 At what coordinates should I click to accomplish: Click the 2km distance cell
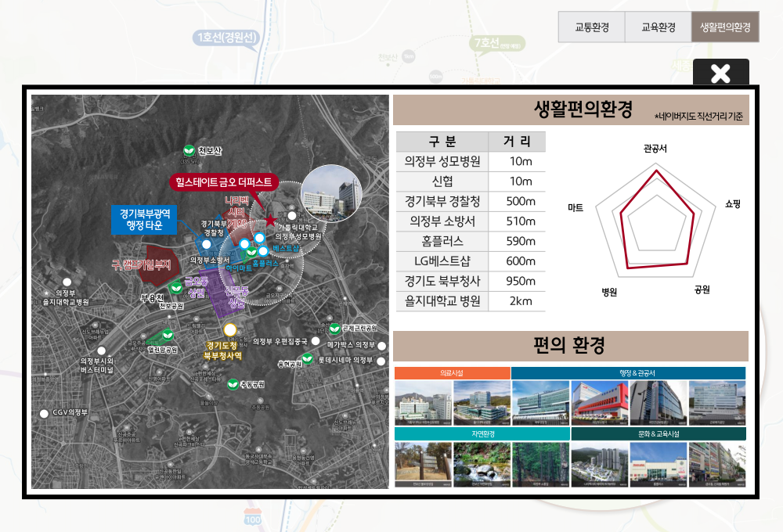coord(517,301)
